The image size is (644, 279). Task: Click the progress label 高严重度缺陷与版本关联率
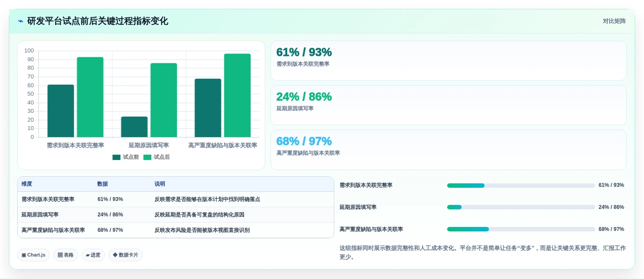[371, 229]
